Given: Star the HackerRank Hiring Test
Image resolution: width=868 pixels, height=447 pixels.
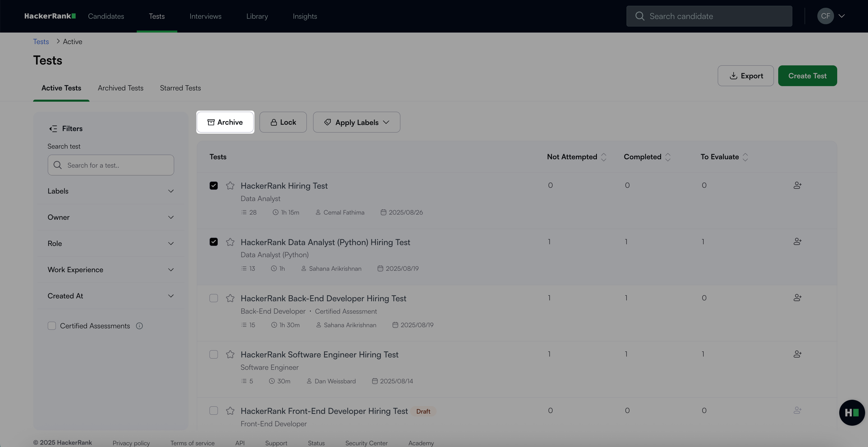Looking at the screenshot, I should pos(230,186).
